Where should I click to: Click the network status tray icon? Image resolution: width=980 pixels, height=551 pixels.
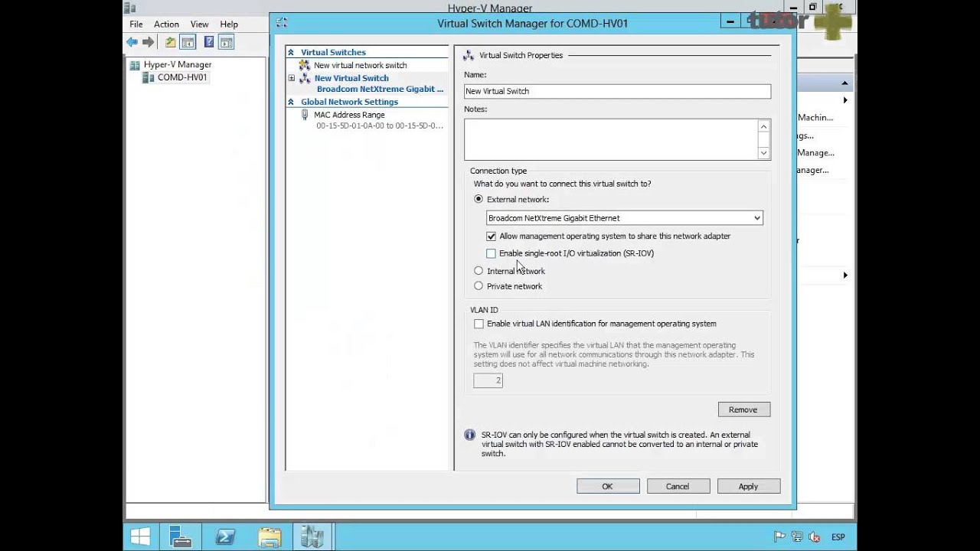[x=797, y=537]
